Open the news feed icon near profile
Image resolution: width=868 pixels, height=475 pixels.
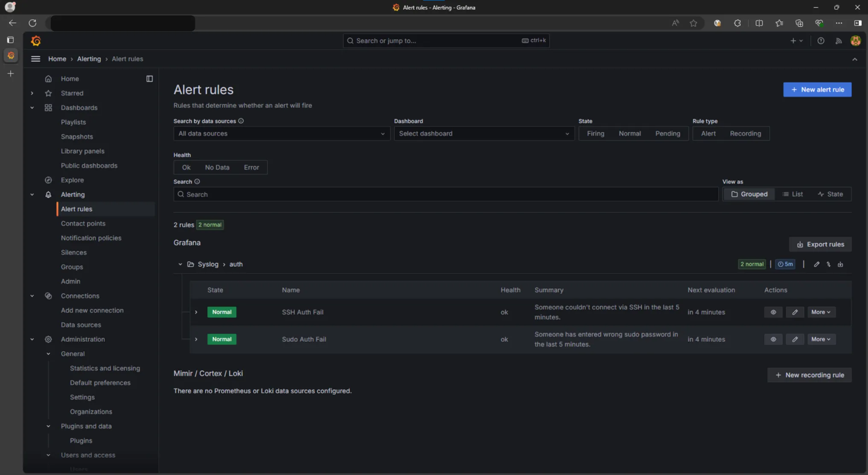839,41
